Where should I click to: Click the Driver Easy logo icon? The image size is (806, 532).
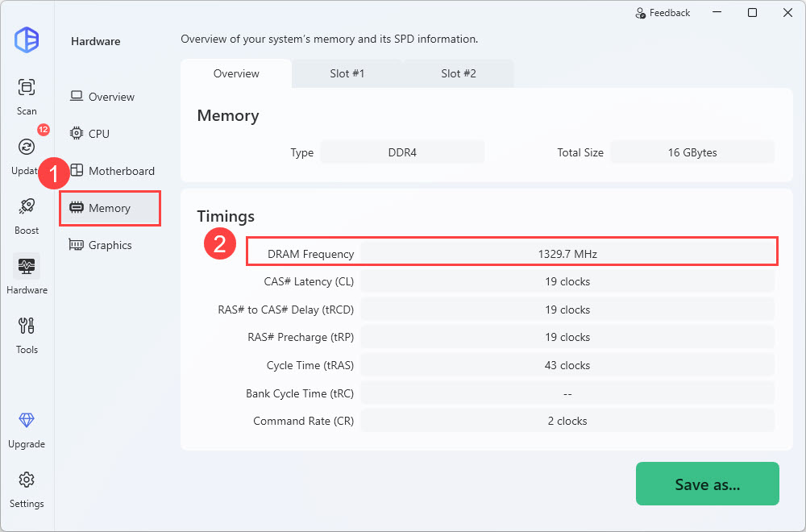coord(27,39)
